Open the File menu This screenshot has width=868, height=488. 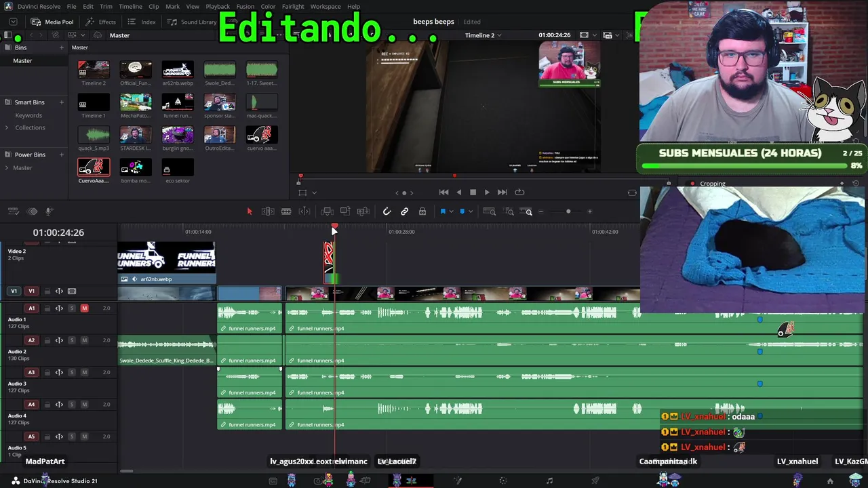(71, 6)
